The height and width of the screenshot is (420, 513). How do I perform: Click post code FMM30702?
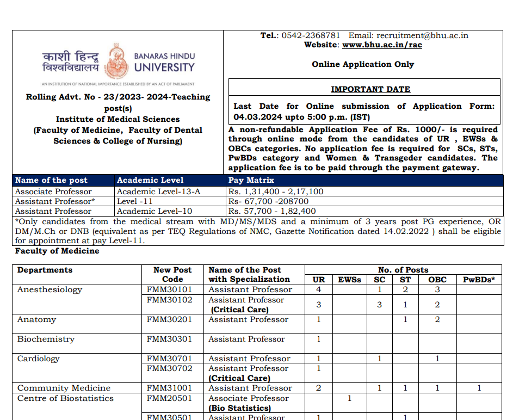click(170, 368)
